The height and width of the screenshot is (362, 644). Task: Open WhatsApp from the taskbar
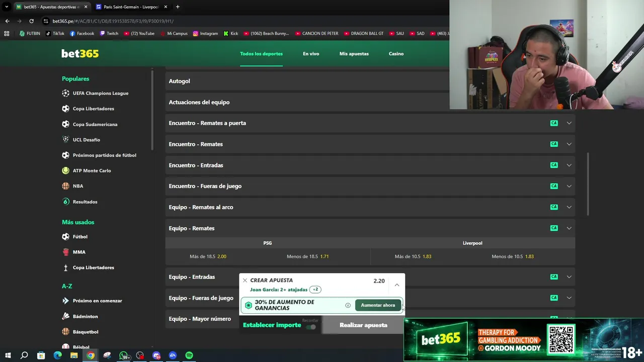tap(124, 355)
